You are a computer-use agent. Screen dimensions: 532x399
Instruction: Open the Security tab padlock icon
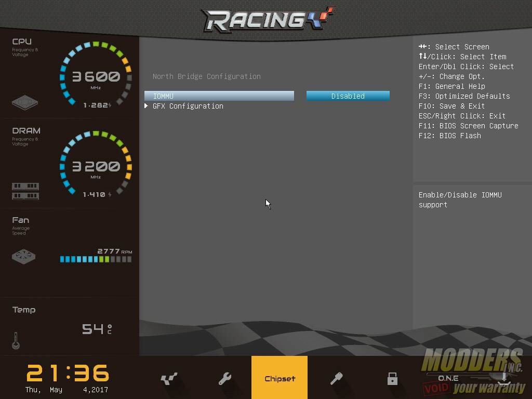392,378
